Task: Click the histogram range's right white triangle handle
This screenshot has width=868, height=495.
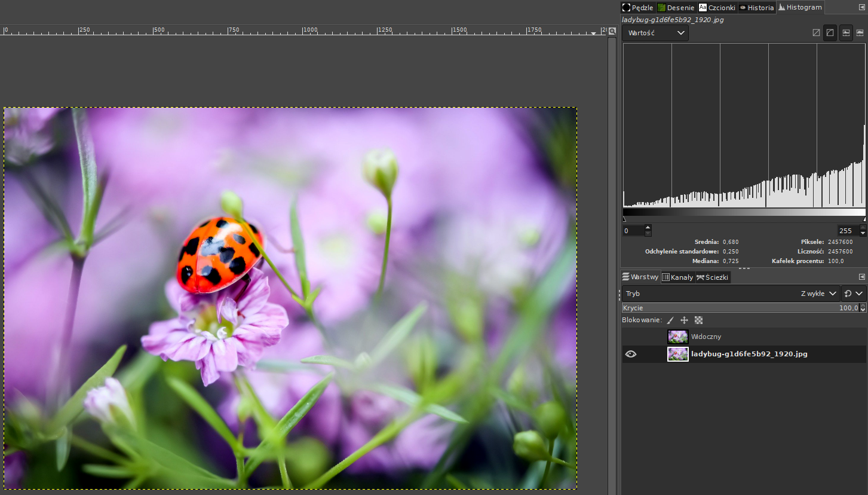Action: coord(864,219)
